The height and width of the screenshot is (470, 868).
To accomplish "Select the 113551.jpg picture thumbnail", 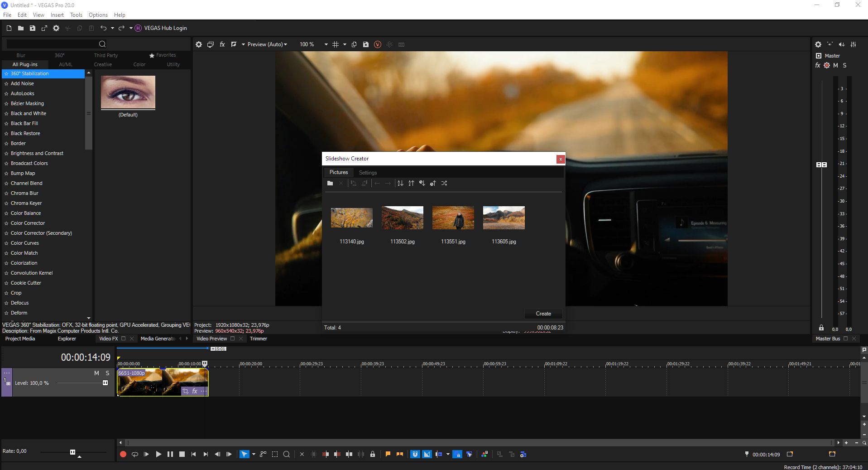I will point(453,218).
